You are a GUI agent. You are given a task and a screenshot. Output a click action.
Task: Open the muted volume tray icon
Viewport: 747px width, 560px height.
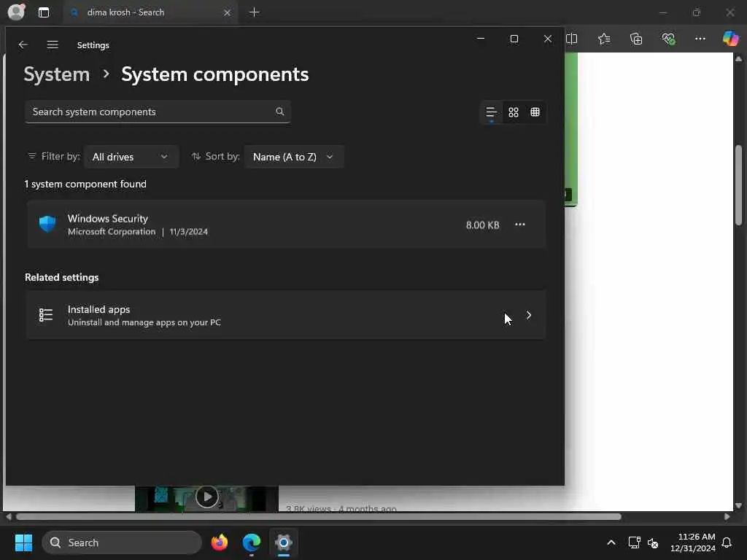click(x=653, y=542)
